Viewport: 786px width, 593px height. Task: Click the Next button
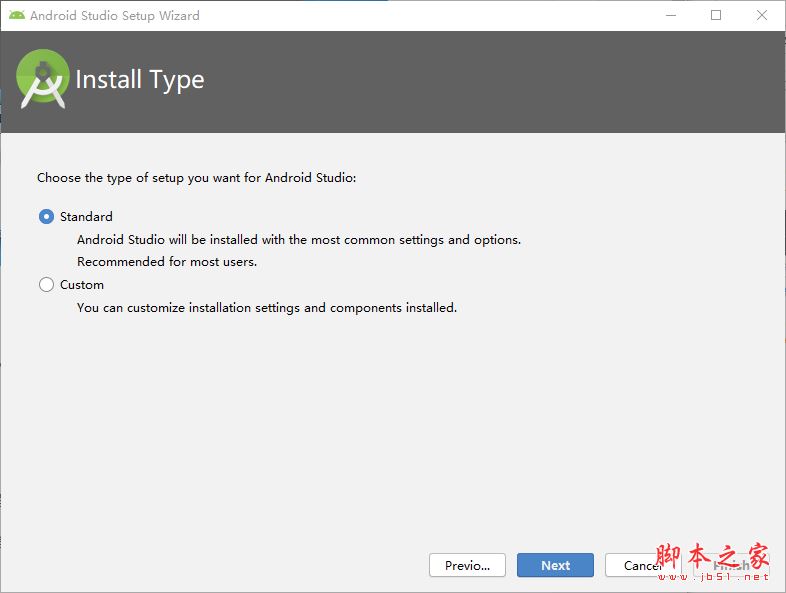(555, 565)
